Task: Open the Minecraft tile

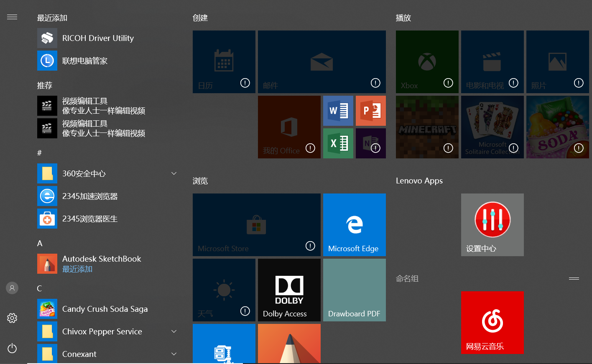Action: tap(427, 127)
